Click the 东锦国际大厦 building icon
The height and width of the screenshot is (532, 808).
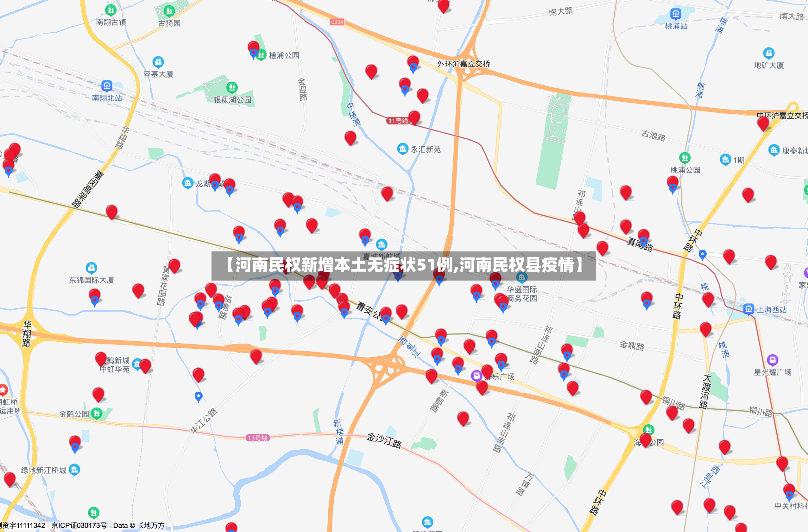pos(91,268)
